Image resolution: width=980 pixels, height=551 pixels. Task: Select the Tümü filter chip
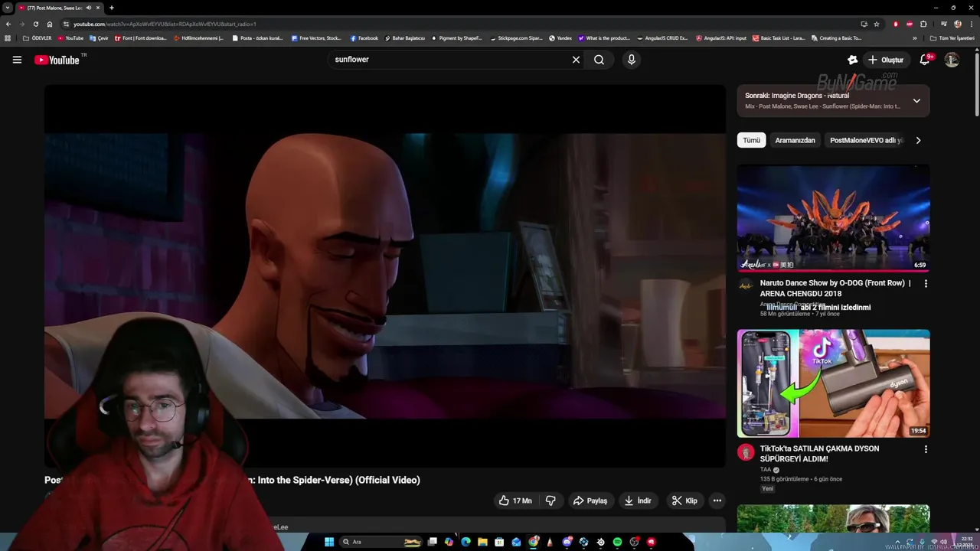point(752,140)
